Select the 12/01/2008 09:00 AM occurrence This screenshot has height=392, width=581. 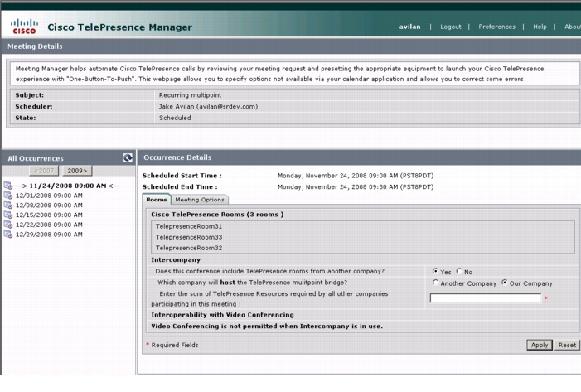[49, 196]
